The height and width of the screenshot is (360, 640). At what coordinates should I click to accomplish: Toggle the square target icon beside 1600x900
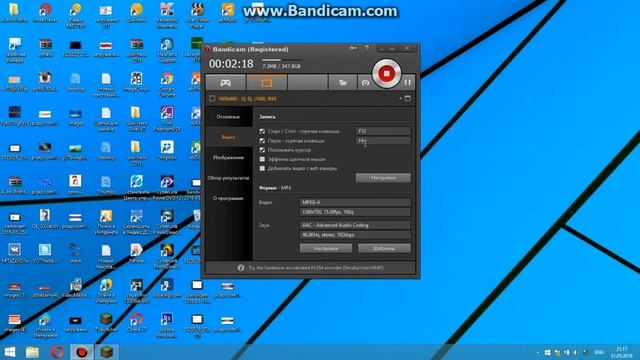point(212,98)
